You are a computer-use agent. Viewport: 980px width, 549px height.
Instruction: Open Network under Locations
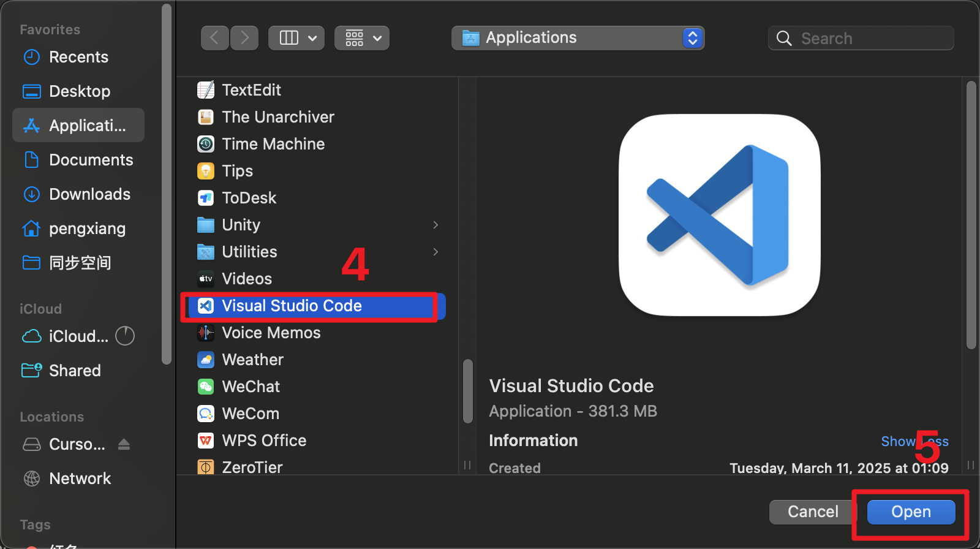78,479
